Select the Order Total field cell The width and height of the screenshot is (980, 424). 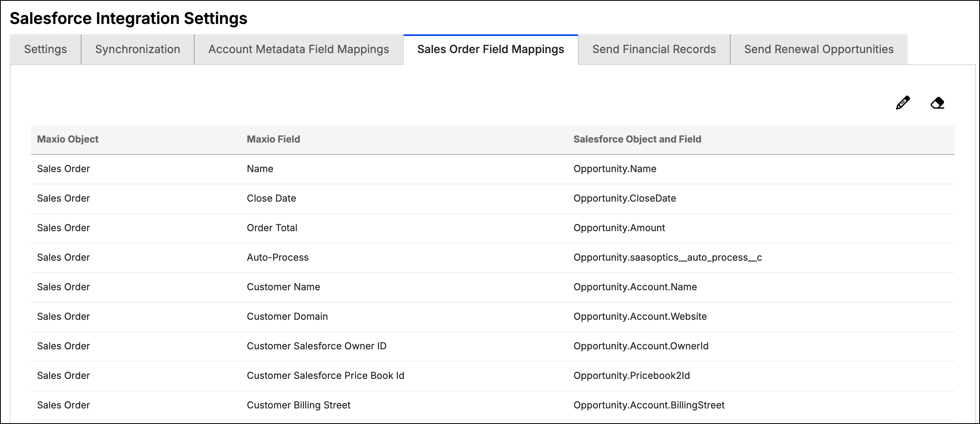272,228
